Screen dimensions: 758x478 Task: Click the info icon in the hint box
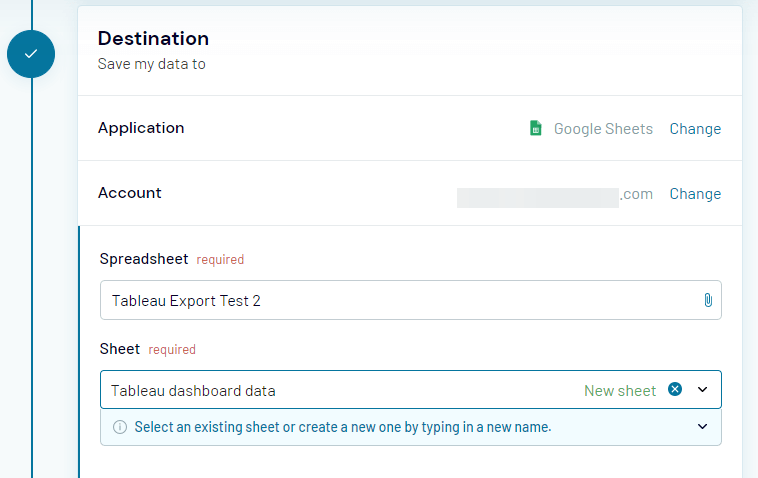(x=120, y=427)
